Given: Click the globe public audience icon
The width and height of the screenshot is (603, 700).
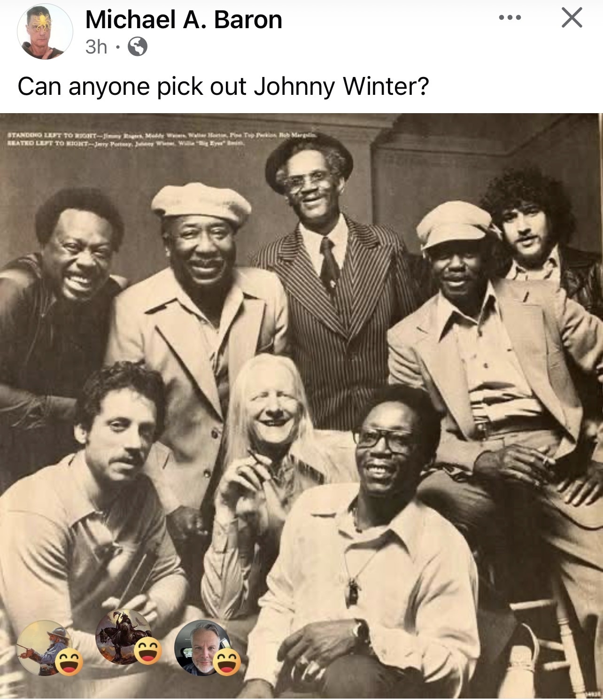Looking at the screenshot, I should pos(138,46).
